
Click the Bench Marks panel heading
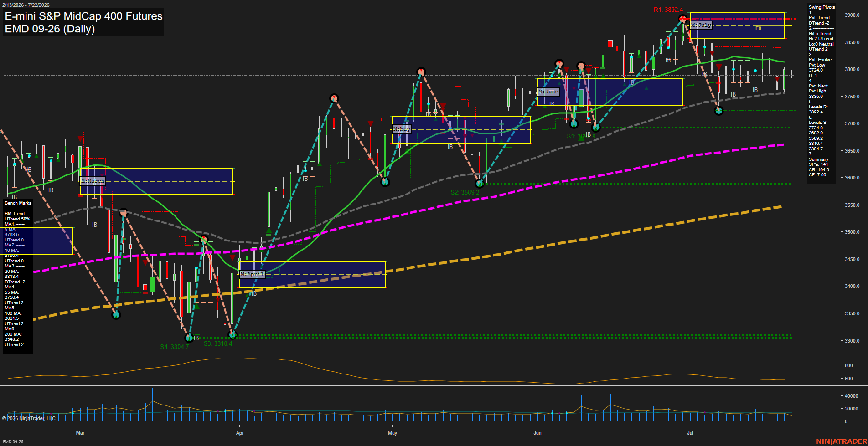click(18, 203)
